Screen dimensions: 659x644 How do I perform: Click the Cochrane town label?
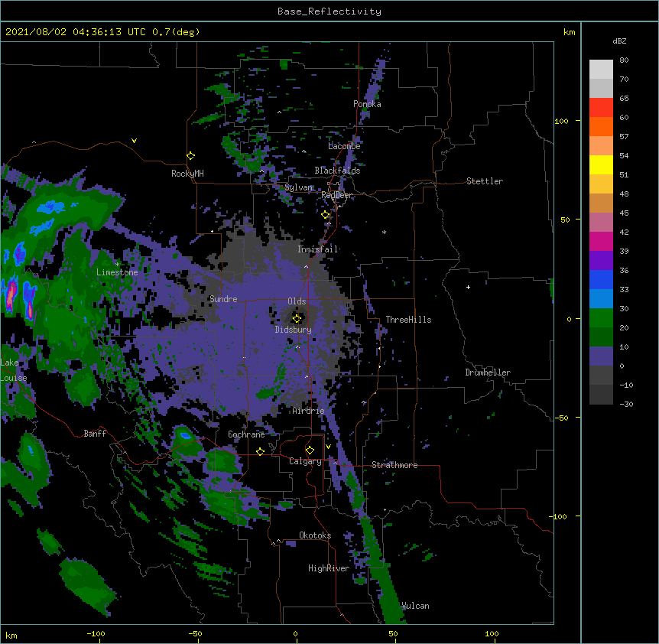[x=246, y=434]
